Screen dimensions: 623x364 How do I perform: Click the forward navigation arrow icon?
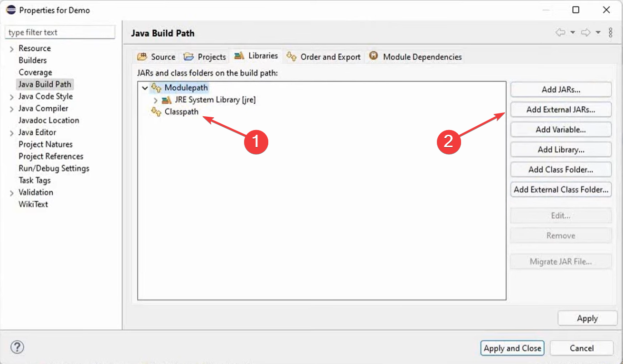[586, 32]
